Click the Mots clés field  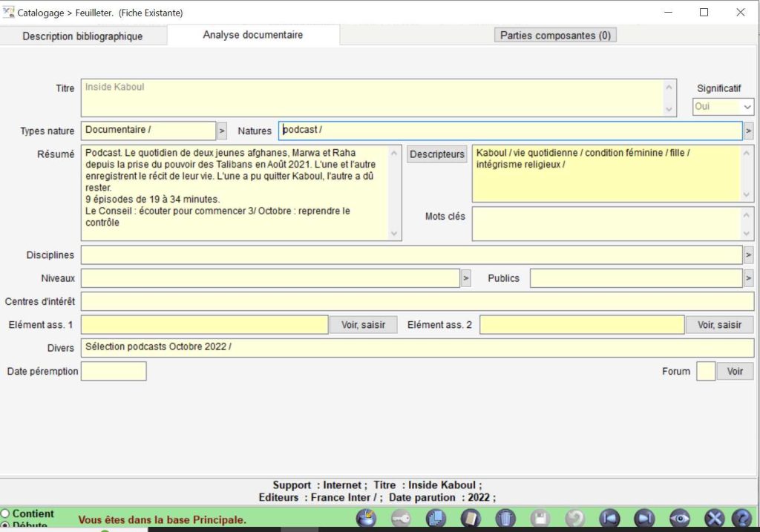tap(612, 224)
